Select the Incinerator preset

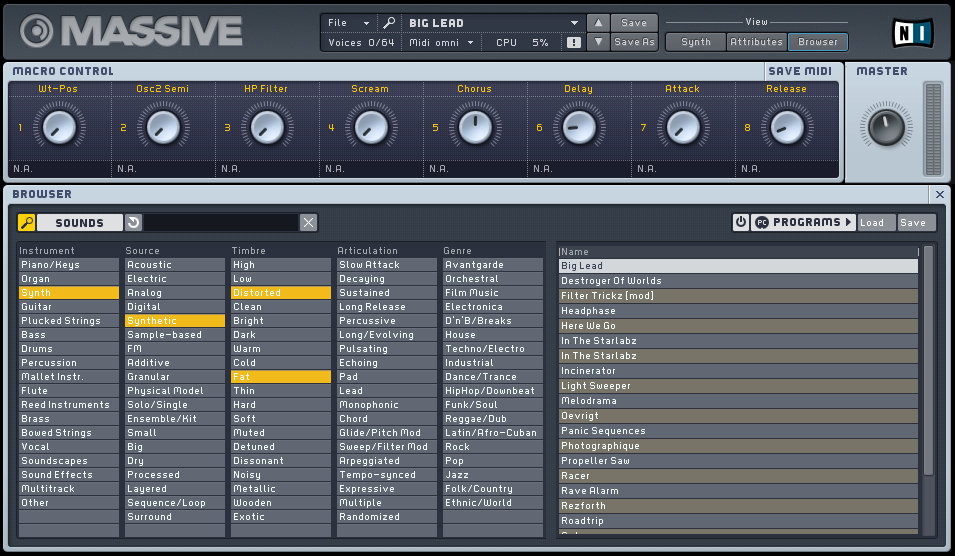pyautogui.click(x=738, y=371)
